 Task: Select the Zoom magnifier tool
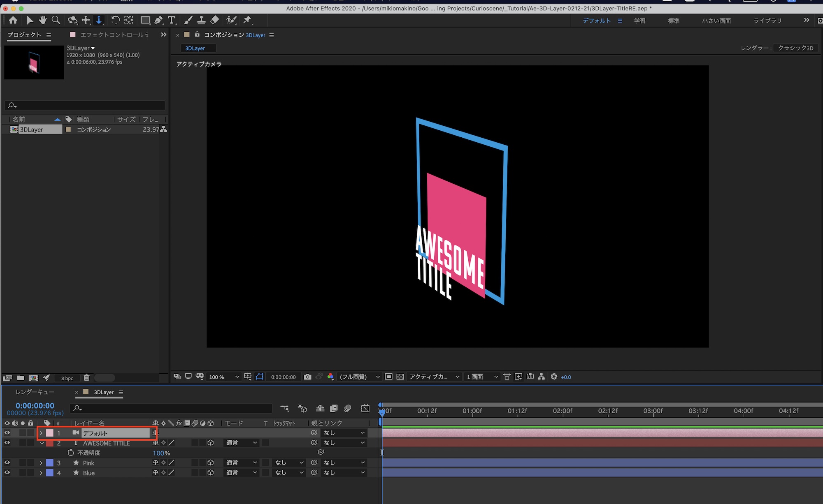[56, 20]
